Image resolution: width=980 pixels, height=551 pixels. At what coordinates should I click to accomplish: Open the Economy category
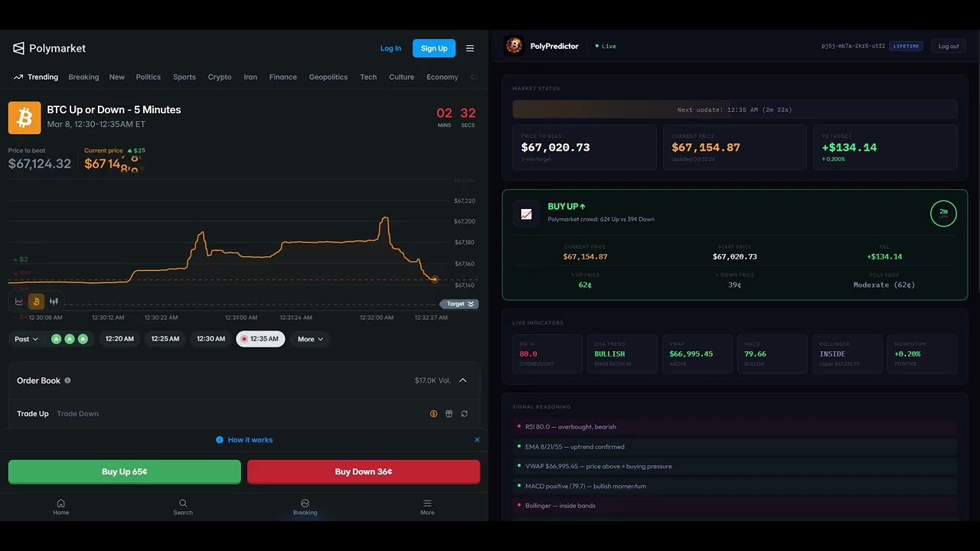pos(443,77)
